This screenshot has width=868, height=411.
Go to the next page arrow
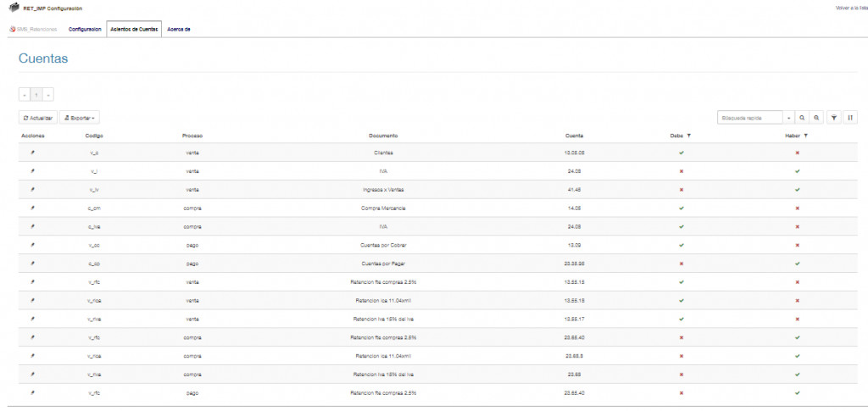[48, 95]
